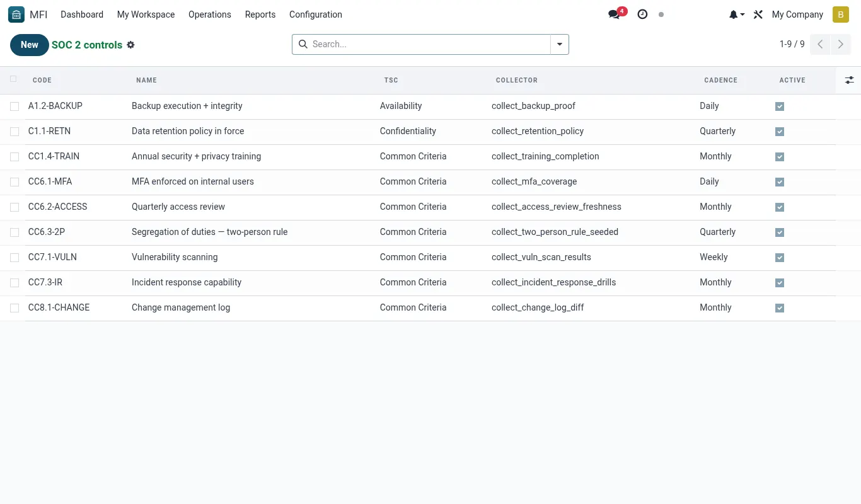The image size is (861, 504).
Task: Click the gear icon beside SOC 2 controls
Action: tap(130, 45)
